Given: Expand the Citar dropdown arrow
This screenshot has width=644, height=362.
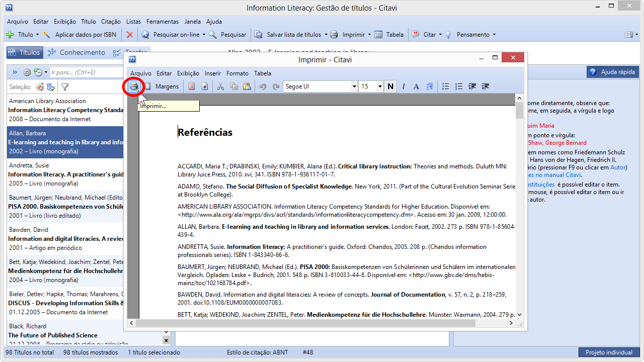Looking at the screenshot, I should pyautogui.click(x=440, y=35).
